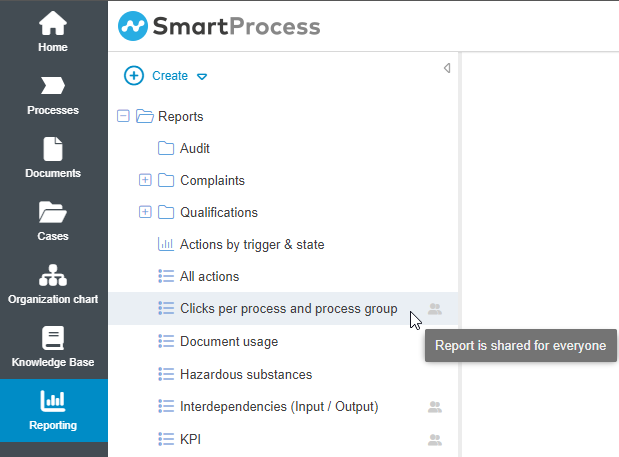619x457 pixels.
Task: Click the SmartProcess logo
Action: click(219, 26)
